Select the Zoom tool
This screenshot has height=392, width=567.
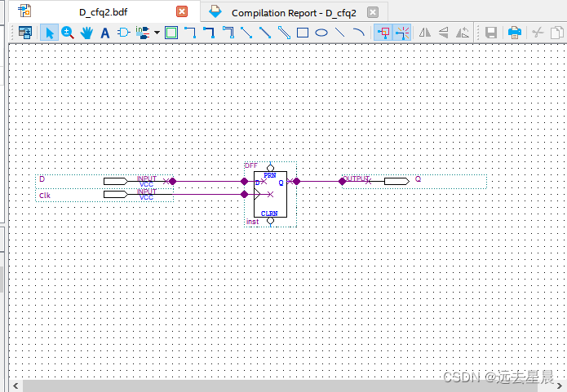click(x=68, y=33)
